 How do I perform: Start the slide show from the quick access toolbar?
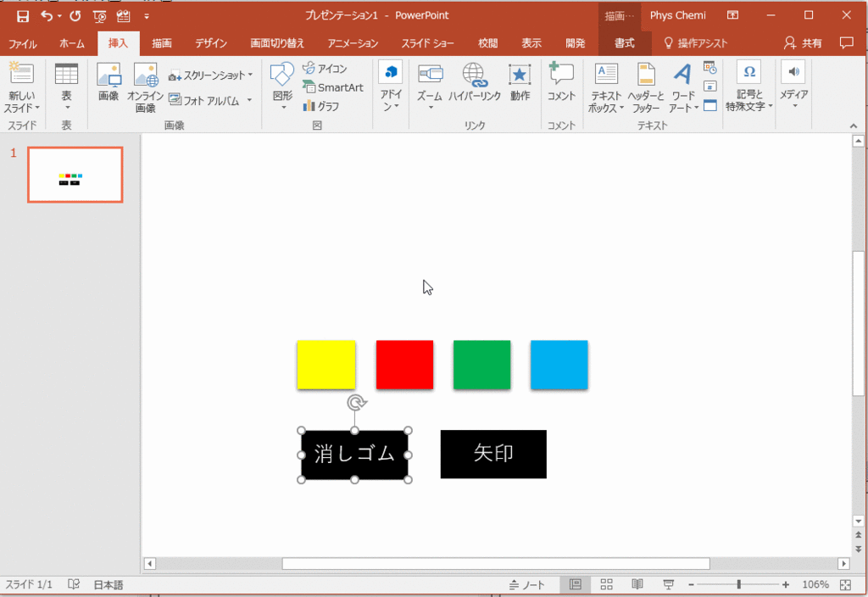pyautogui.click(x=100, y=16)
